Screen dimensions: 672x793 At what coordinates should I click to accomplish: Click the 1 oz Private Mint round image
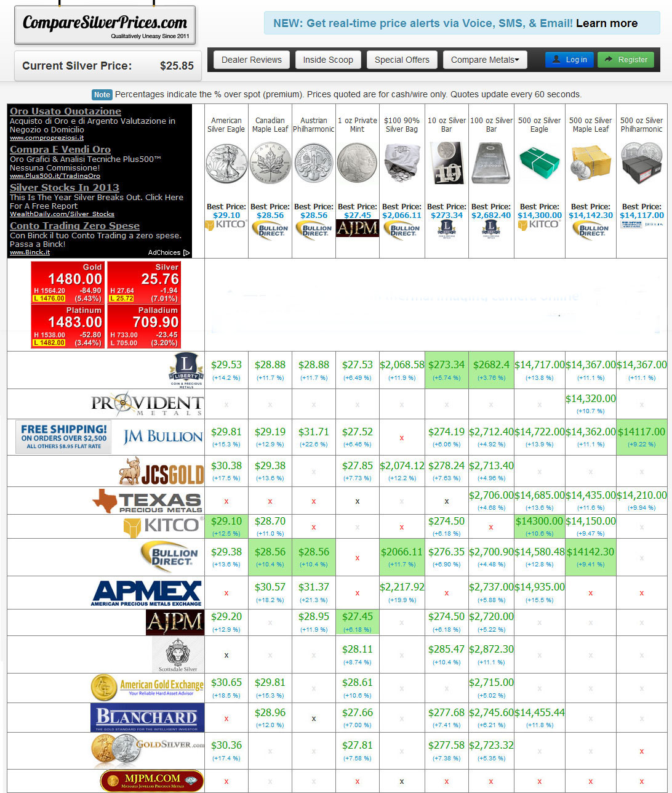[x=357, y=162]
